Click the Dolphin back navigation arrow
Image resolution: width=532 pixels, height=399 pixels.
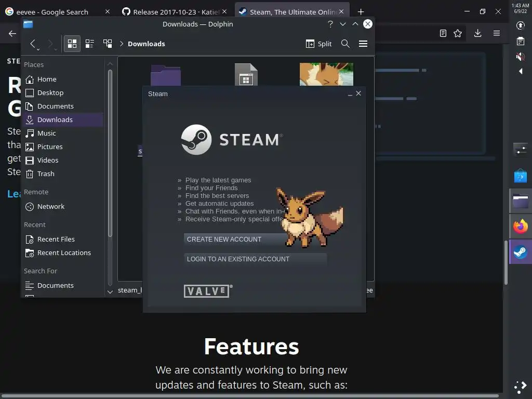point(33,44)
